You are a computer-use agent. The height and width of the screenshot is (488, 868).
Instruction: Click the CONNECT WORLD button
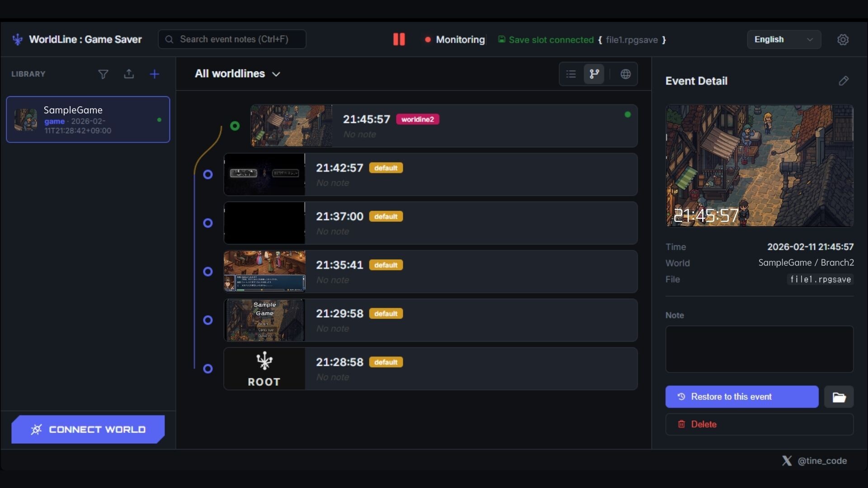point(88,429)
